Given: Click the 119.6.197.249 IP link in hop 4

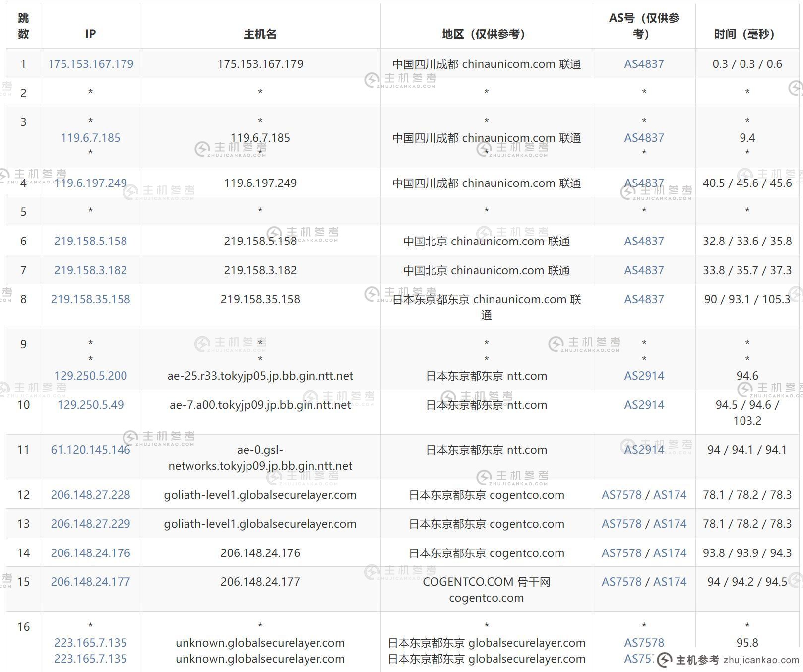Looking at the screenshot, I should click(x=90, y=183).
